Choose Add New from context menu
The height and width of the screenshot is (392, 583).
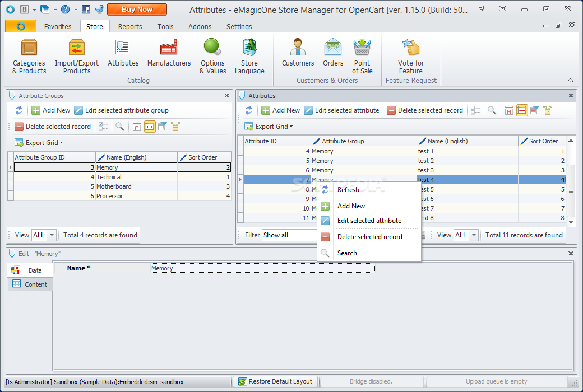(369, 206)
